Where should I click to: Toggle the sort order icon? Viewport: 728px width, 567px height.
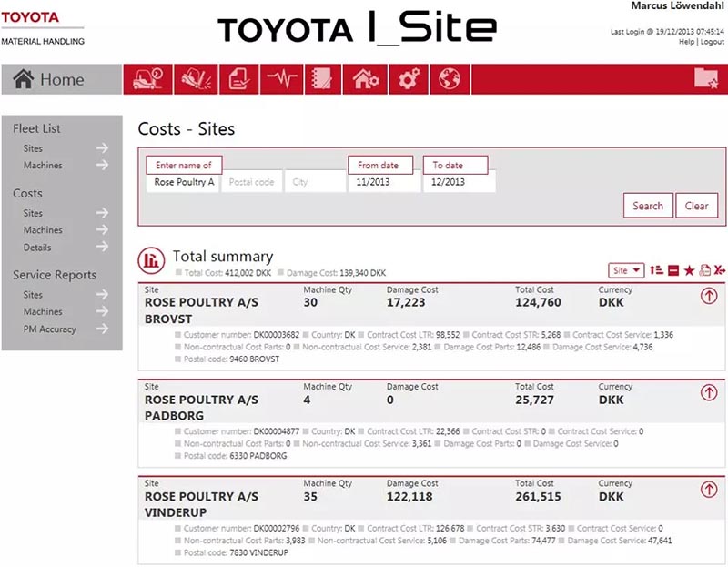tap(656, 270)
